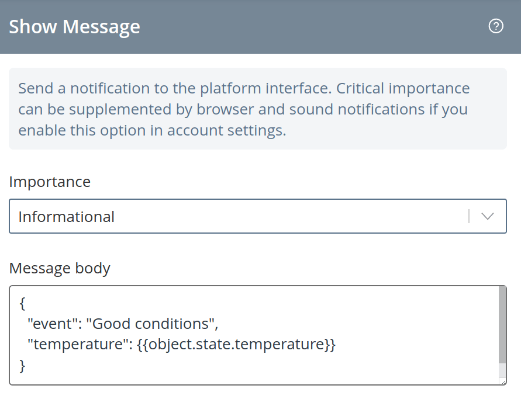Click the notification description info box
Screen dimensions: 521x420
click(x=258, y=109)
